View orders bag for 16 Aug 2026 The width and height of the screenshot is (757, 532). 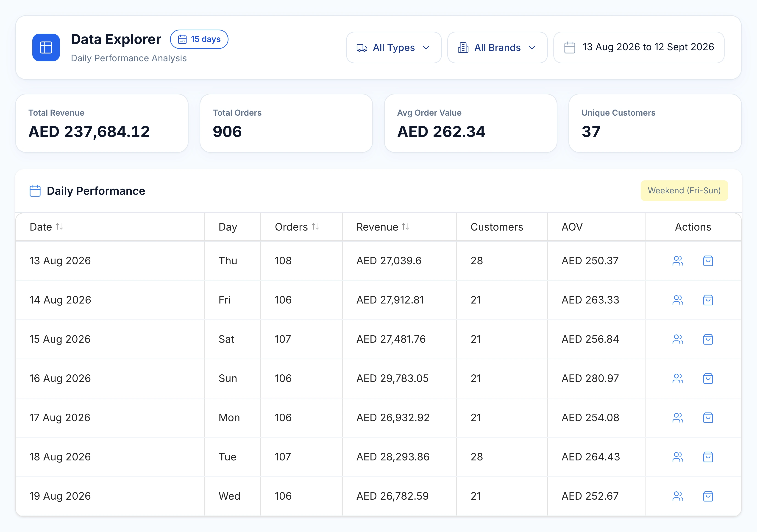(x=708, y=379)
